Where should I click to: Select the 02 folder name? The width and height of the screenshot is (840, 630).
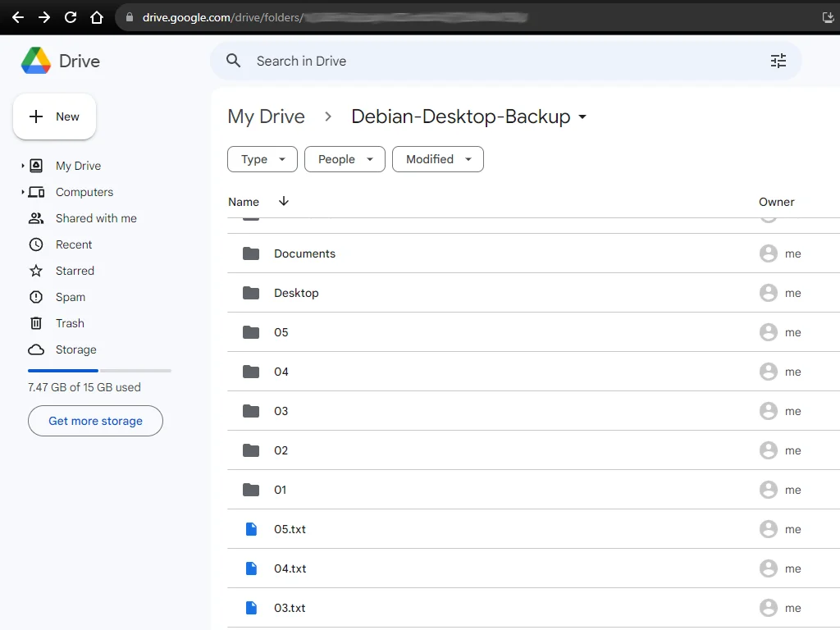281,450
